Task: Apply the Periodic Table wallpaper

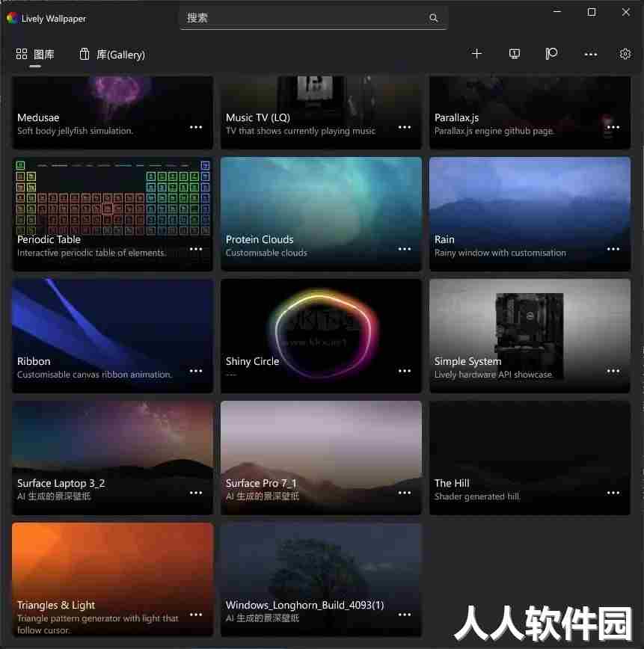Action: pyautogui.click(x=113, y=214)
